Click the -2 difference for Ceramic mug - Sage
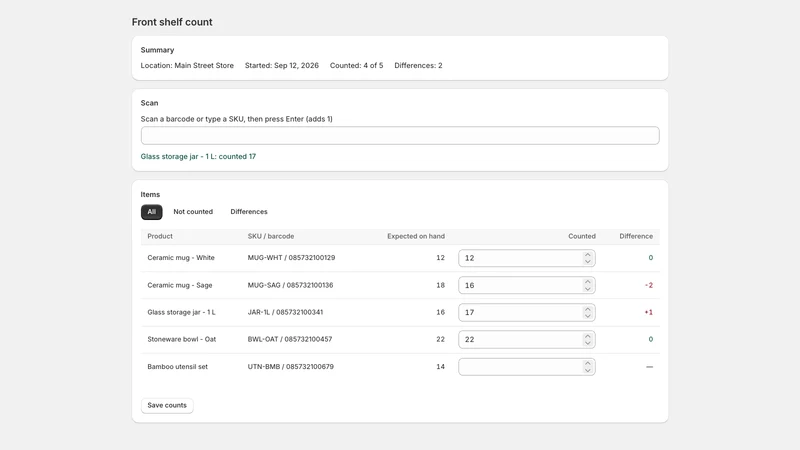Image resolution: width=800 pixels, height=450 pixels. coord(648,285)
